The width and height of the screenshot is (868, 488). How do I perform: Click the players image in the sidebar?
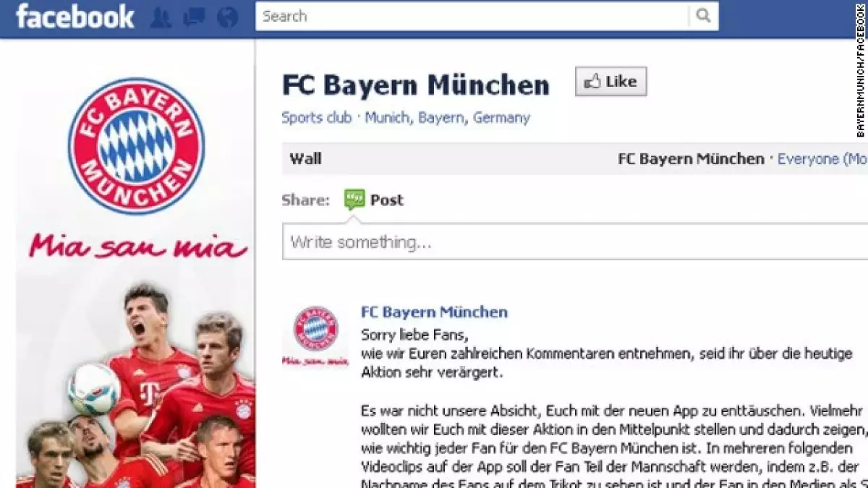136,385
